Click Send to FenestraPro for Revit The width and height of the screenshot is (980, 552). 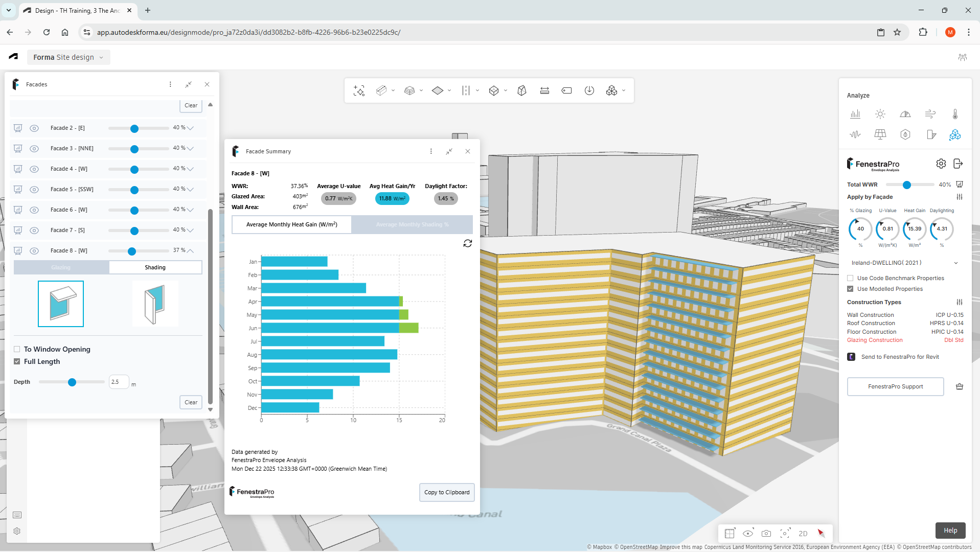click(900, 357)
